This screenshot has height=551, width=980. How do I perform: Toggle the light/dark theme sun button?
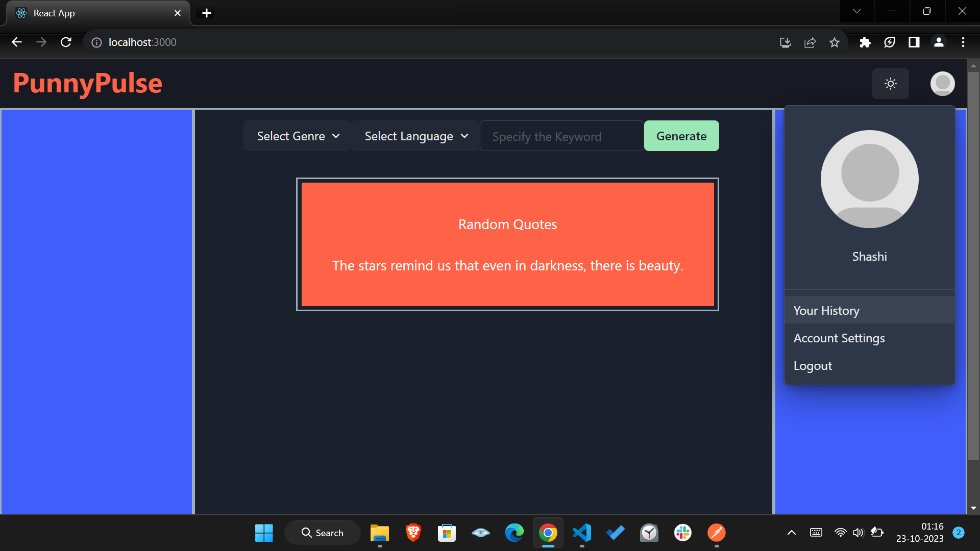(890, 84)
